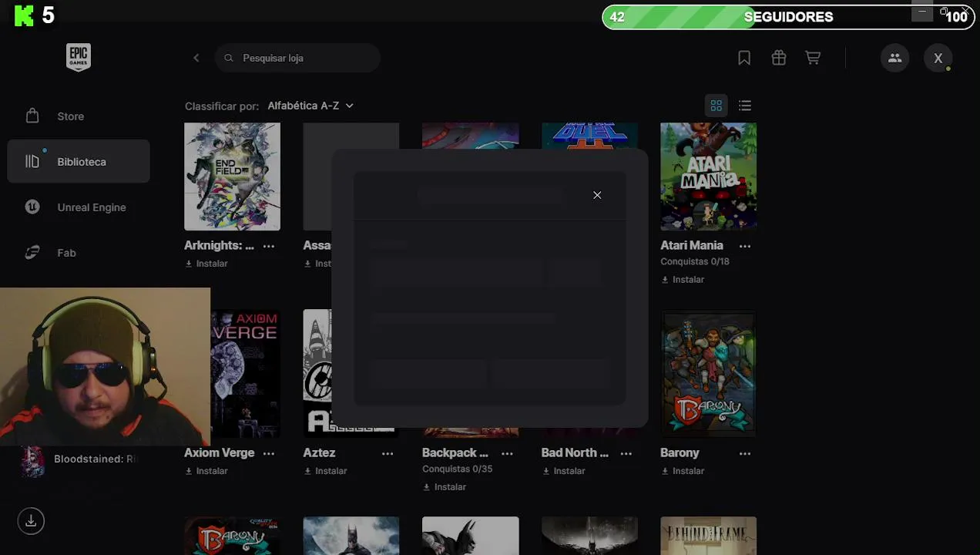Screen dimensions: 980x555
Task: Open options menu for Barony
Action: (744, 453)
